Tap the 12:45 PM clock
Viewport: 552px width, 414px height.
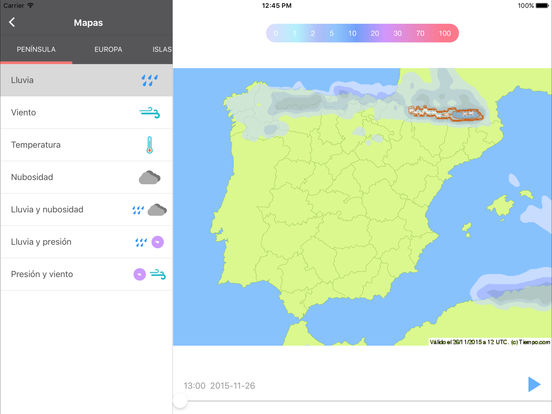tap(277, 6)
